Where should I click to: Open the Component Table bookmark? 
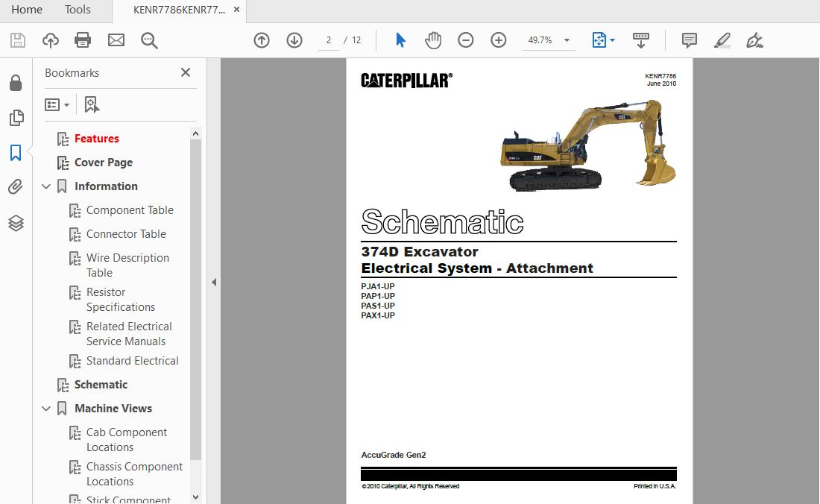pos(130,210)
